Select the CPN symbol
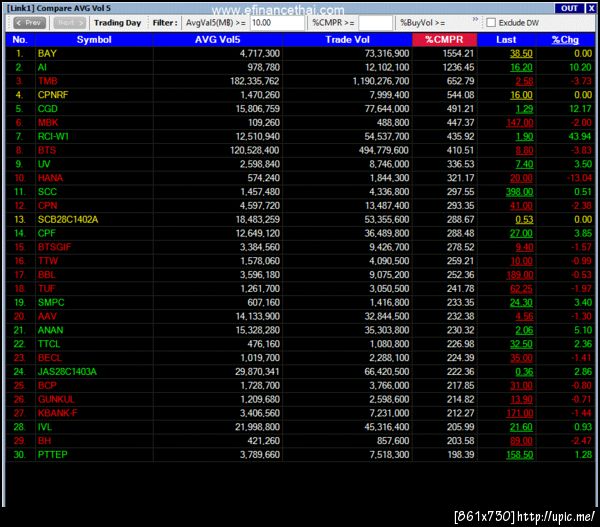Image resolution: width=600 pixels, height=527 pixels. 47,206
